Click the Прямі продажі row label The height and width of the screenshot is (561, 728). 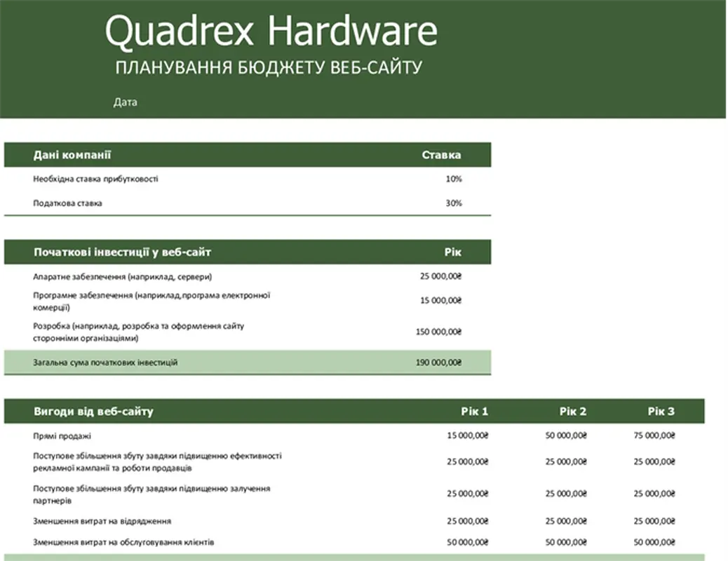click(x=62, y=435)
